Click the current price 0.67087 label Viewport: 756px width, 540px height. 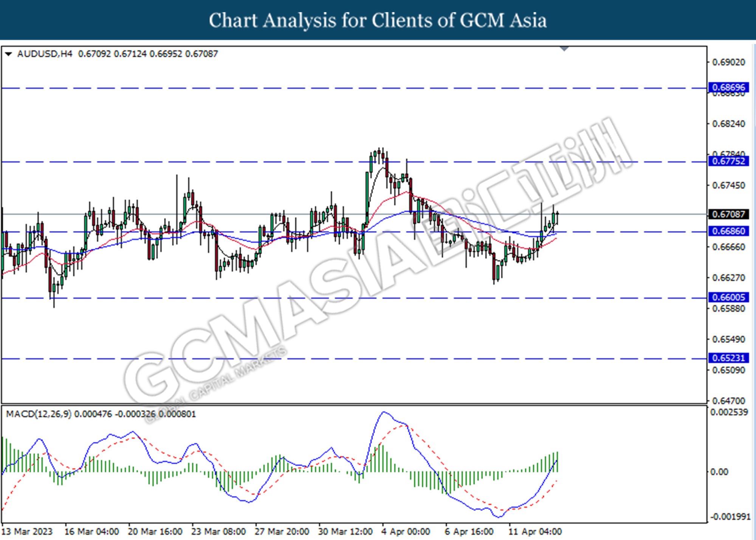point(728,214)
